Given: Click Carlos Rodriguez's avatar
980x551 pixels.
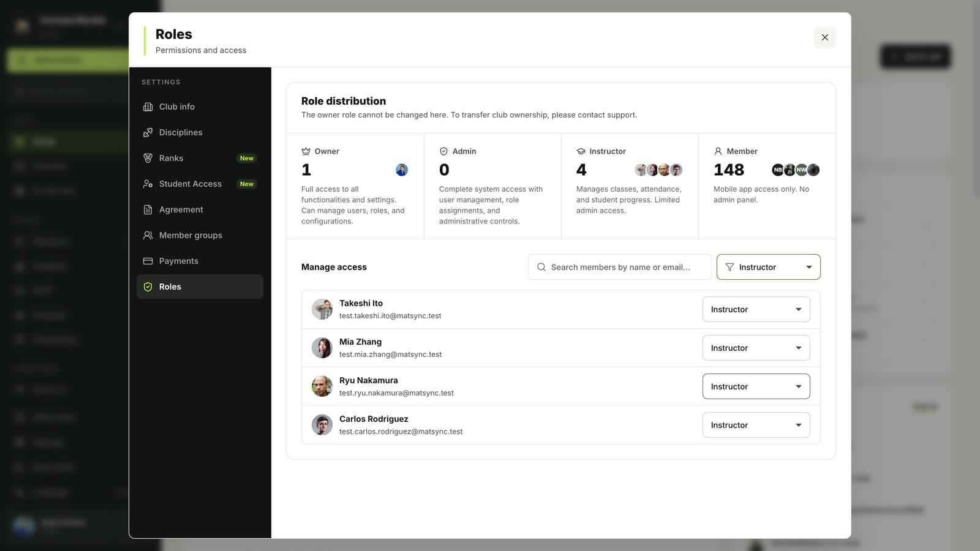Looking at the screenshot, I should tap(322, 425).
